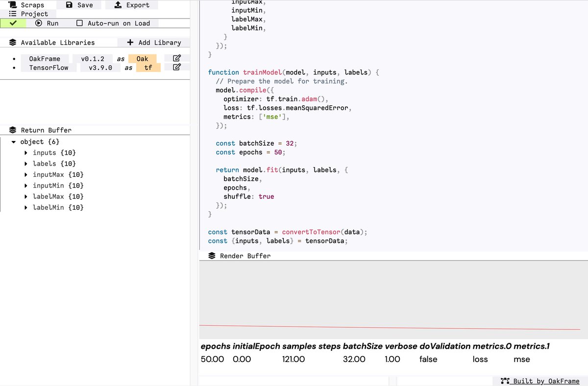Click the Save button
The height and width of the screenshot is (386, 588).
[x=79, y=5]
